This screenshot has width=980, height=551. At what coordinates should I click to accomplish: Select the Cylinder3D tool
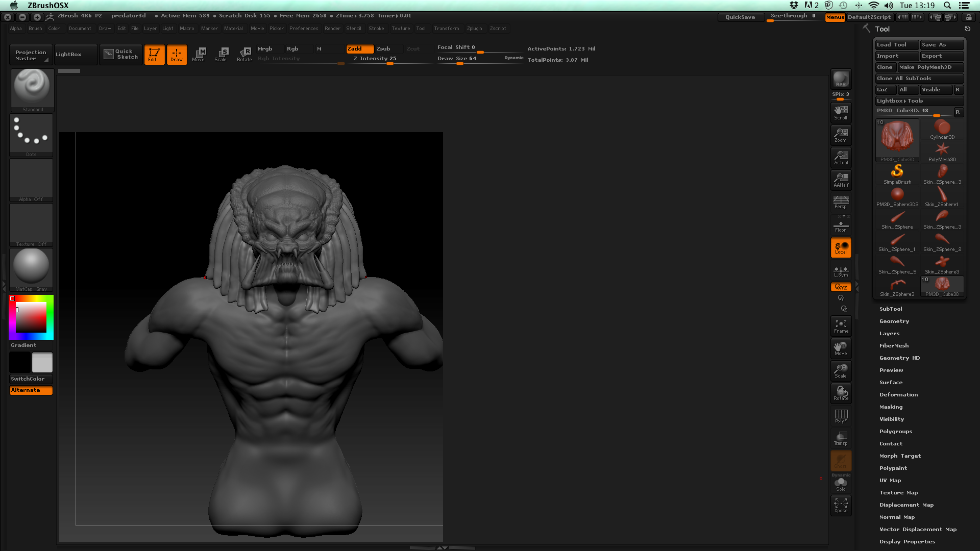(942, 129)
